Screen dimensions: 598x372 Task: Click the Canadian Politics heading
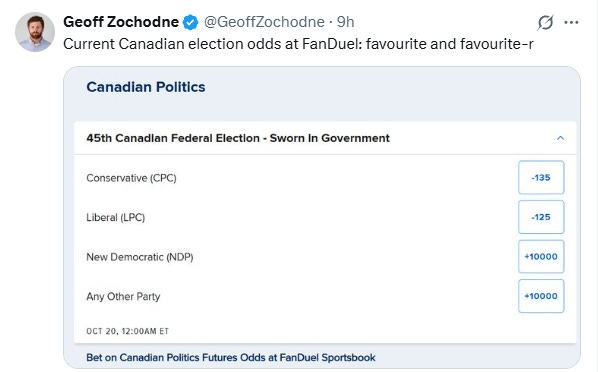(x=146, y=87)
